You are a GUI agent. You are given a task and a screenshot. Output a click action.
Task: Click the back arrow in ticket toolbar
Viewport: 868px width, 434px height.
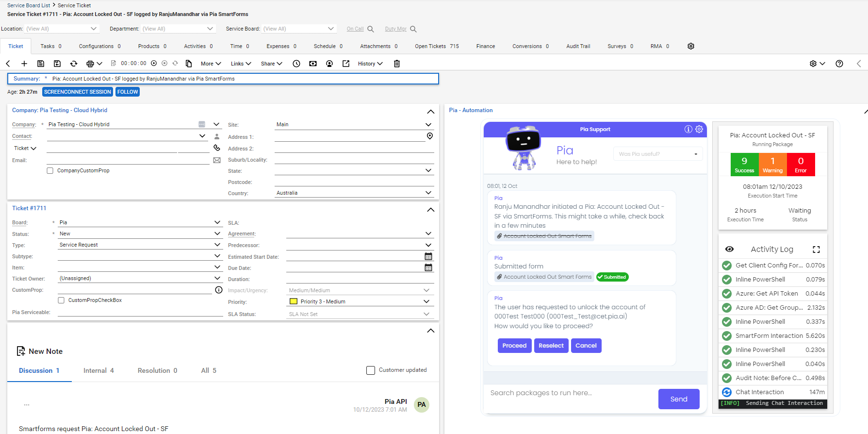(8, 64)
